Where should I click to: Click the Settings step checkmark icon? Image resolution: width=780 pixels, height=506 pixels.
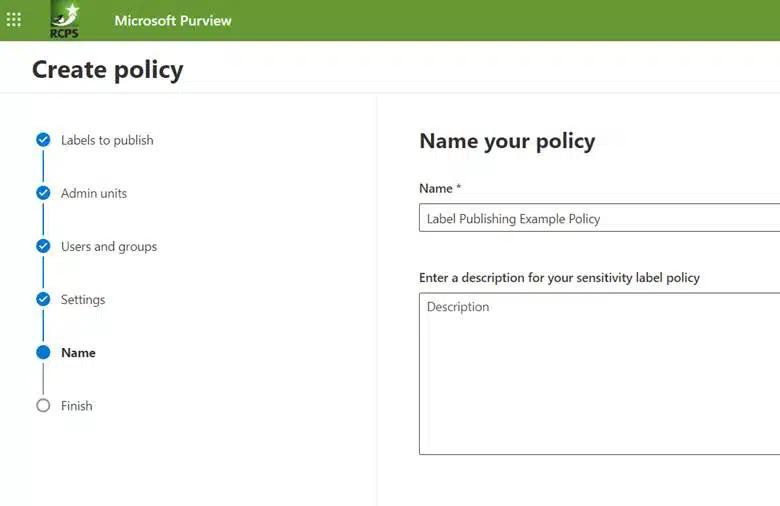(x=43, y=299)
